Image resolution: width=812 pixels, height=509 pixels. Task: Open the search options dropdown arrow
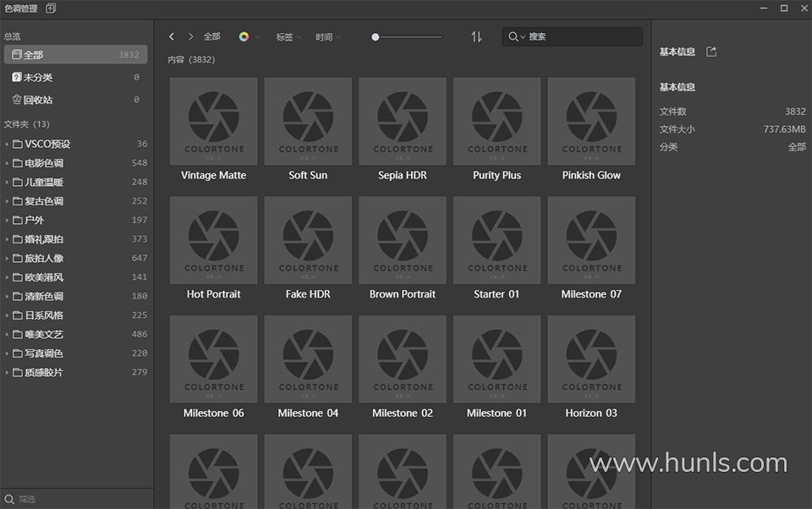pos(523,36)
